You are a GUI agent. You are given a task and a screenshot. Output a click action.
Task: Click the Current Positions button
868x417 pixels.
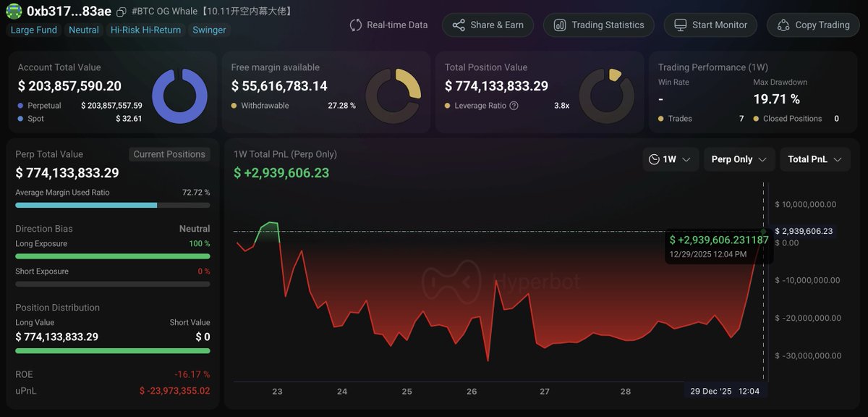[169, 154]
